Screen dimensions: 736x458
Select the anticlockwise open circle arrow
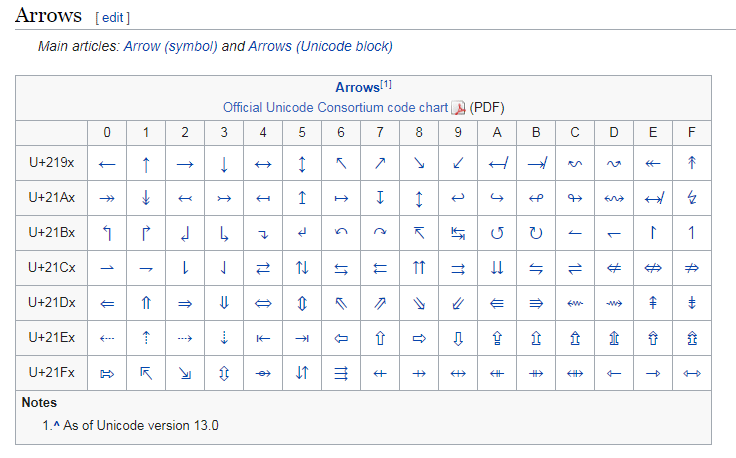click(497, 233)
